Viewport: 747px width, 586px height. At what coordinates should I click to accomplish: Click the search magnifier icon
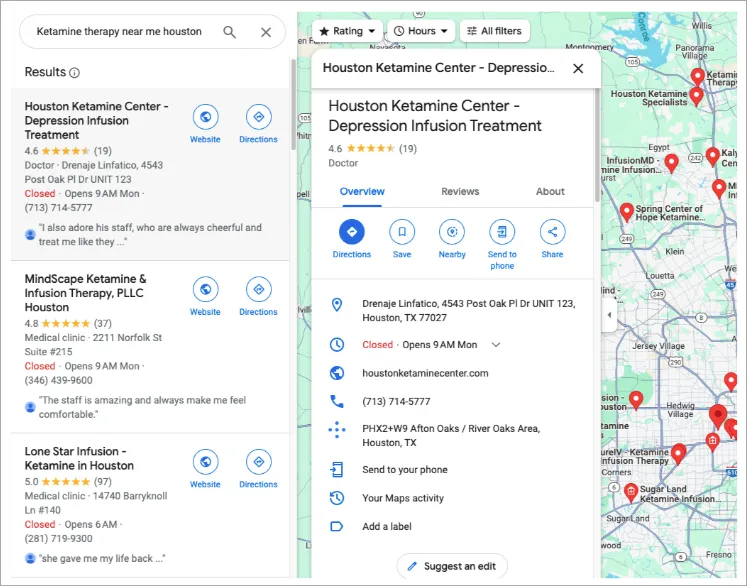click(230, 32)
